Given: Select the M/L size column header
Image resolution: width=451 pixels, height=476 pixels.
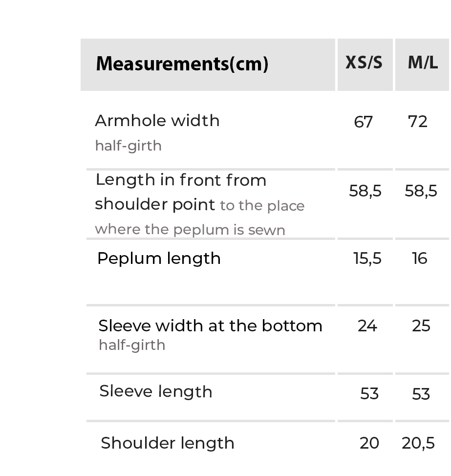Looking at the screenshot, I should 423,63.
